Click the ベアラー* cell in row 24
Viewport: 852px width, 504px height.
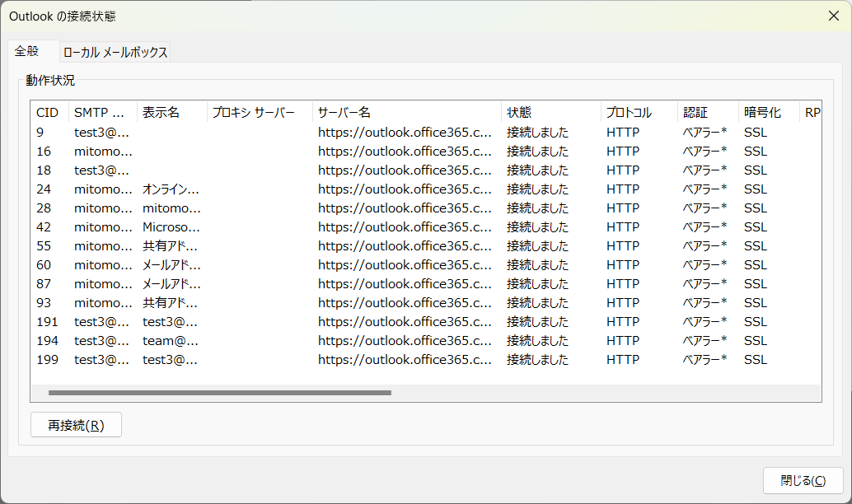pyautogui.click(x=705, y=189)
